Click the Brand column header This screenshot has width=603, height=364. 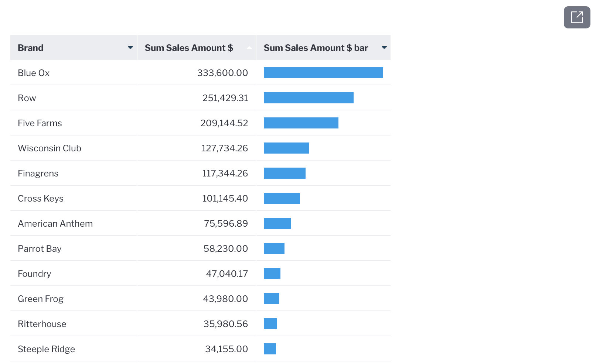coord(74,48)
